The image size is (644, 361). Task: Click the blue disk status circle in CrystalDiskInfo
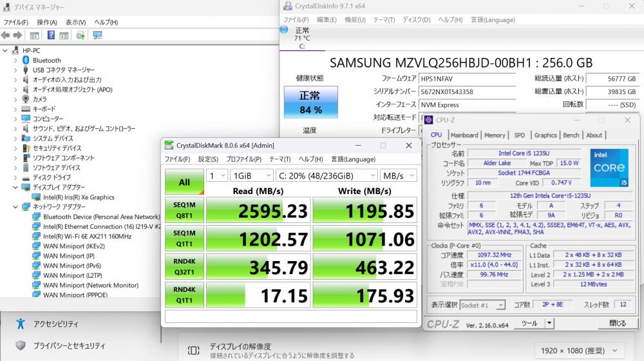pos(284,30)
